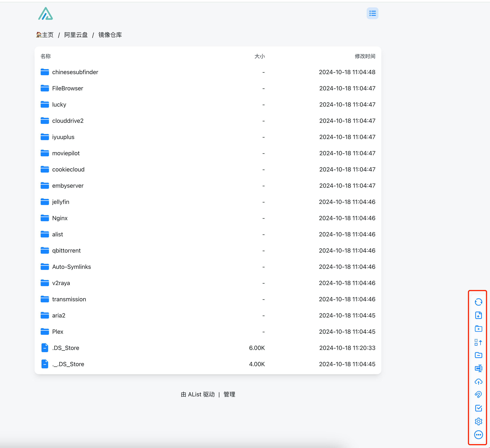Click the cloud upload icon

pos(478,382)
